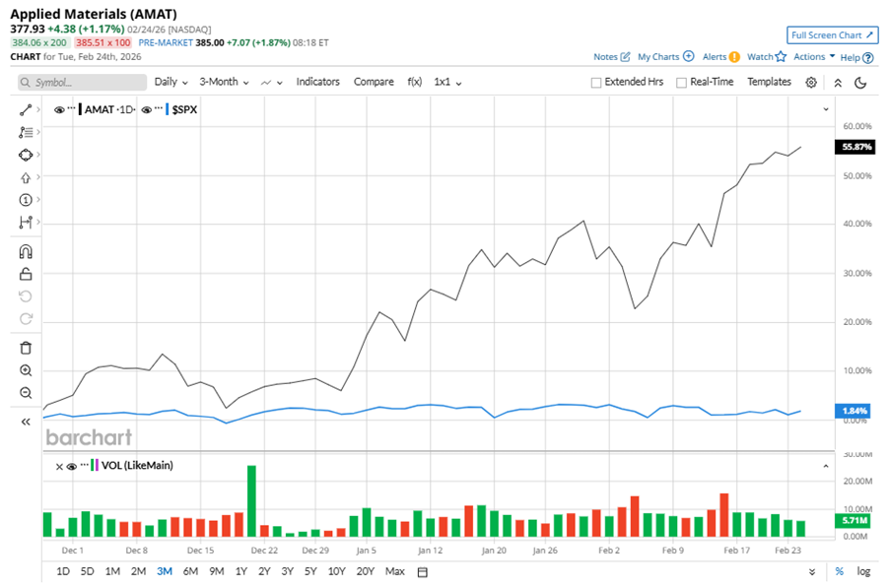890x588 pixels.
Task: Enable the Extended Hrs checkbox
Action: 596,83
